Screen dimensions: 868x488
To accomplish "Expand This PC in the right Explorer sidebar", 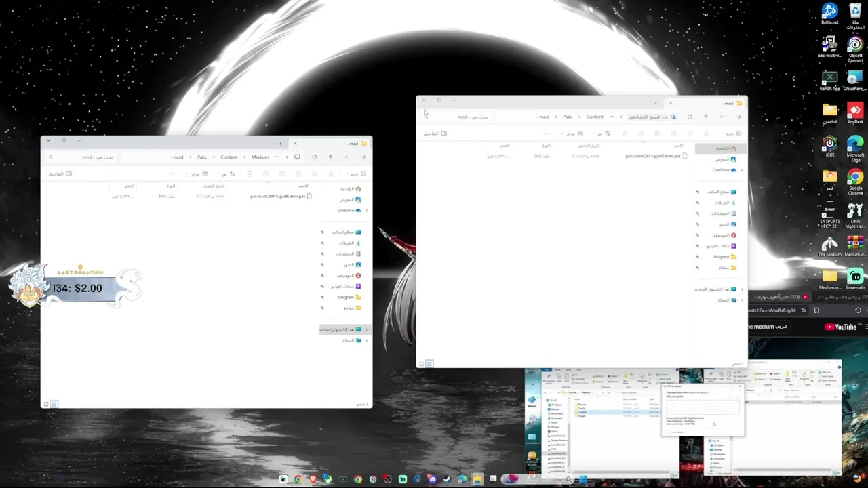I will (743, 289).
